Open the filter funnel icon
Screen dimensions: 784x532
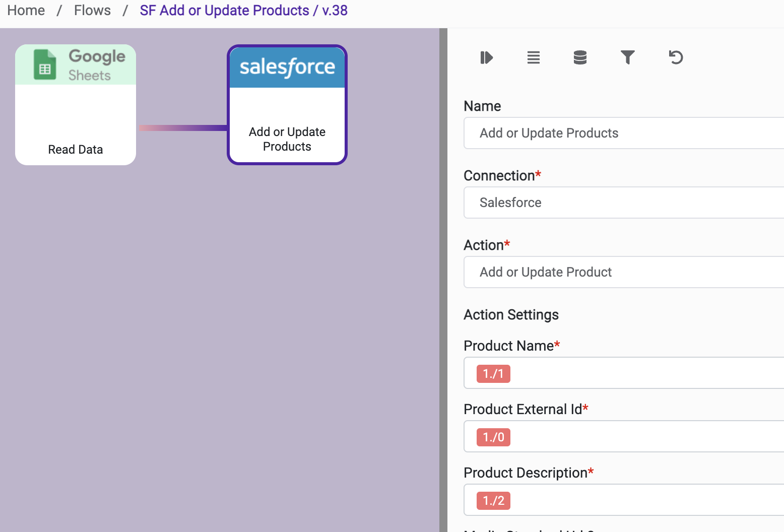(x=627, y=57)
